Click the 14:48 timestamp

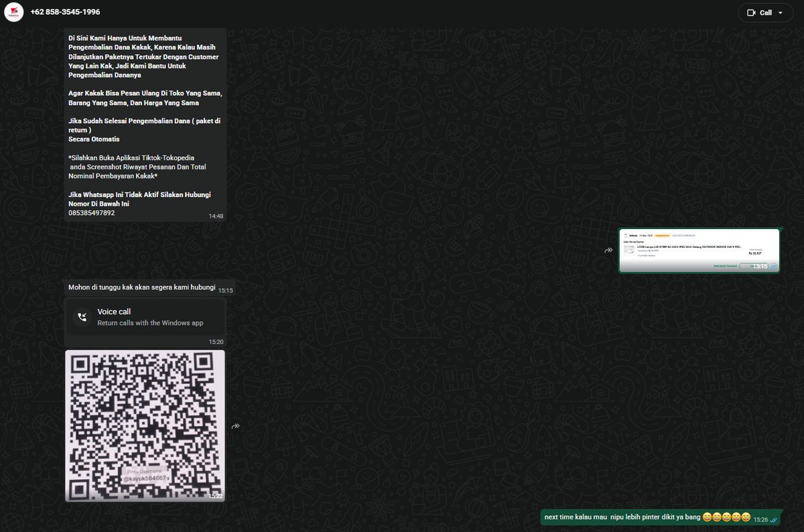pyautogui.click(x=216, y=216)
